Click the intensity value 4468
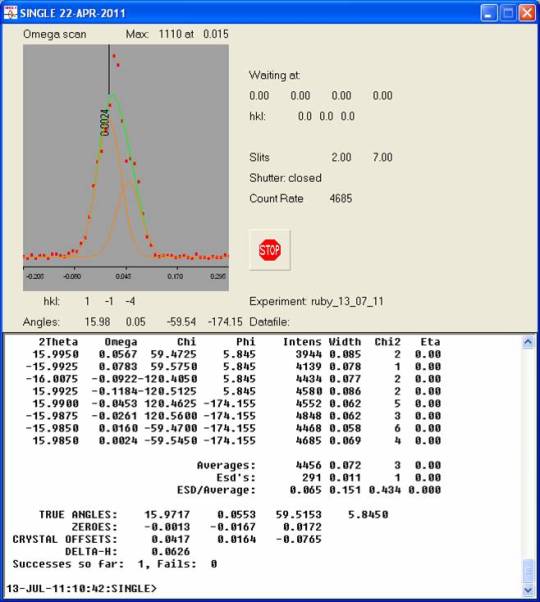The image size is (540, 602). (x=309, y=428)
